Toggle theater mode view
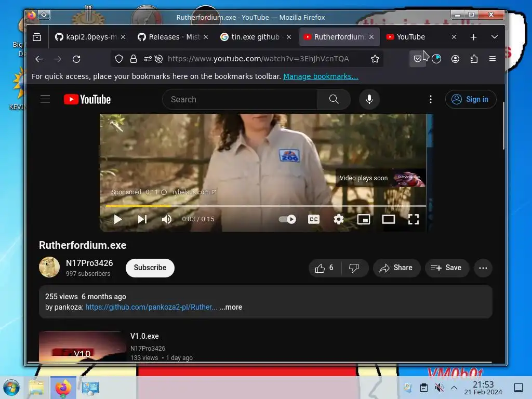Screen dimensions: 532x399 pos(389,219)
